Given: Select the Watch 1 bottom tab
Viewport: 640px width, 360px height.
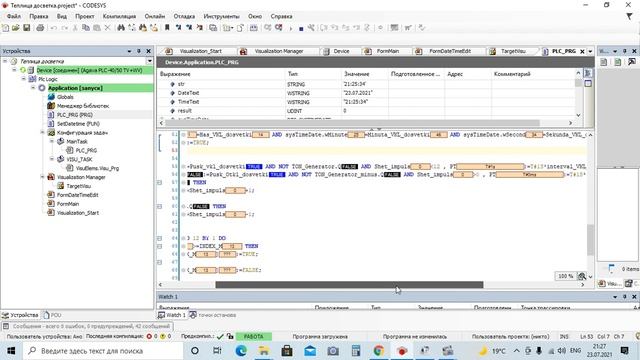Looking at the screenshot, I should pyautogui.click(x=172, y=315).
